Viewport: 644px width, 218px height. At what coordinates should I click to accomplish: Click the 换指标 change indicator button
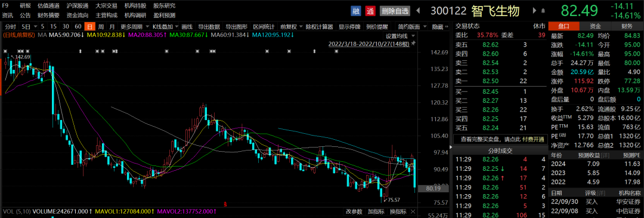tap(398, 212)
